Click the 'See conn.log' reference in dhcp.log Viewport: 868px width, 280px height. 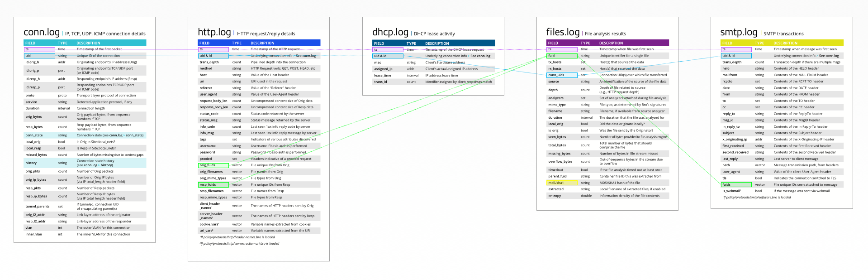point(480,56)
